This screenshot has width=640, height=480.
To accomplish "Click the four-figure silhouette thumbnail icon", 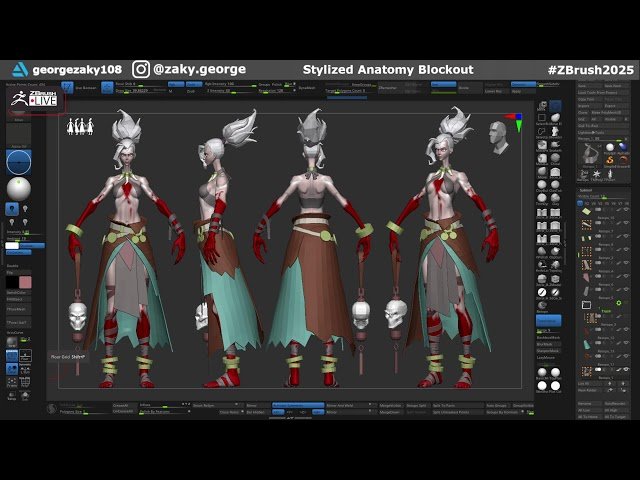I will [x=80, y=126].
